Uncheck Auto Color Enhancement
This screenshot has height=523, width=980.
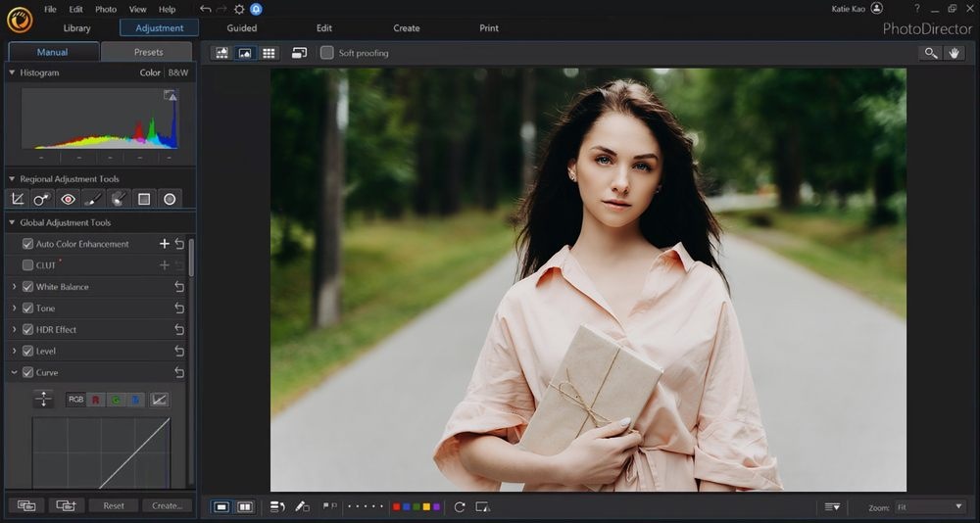click(x=27, y=244)
